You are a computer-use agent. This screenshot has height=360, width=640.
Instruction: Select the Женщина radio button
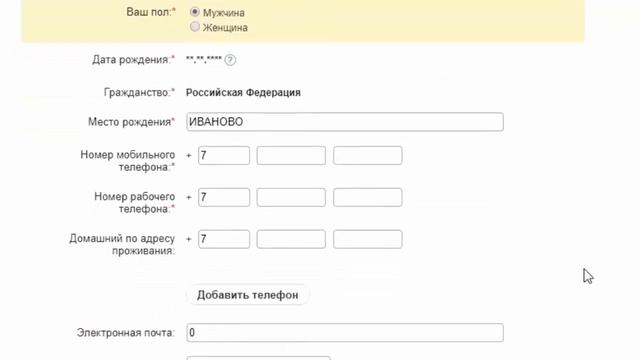coord(195,27)
